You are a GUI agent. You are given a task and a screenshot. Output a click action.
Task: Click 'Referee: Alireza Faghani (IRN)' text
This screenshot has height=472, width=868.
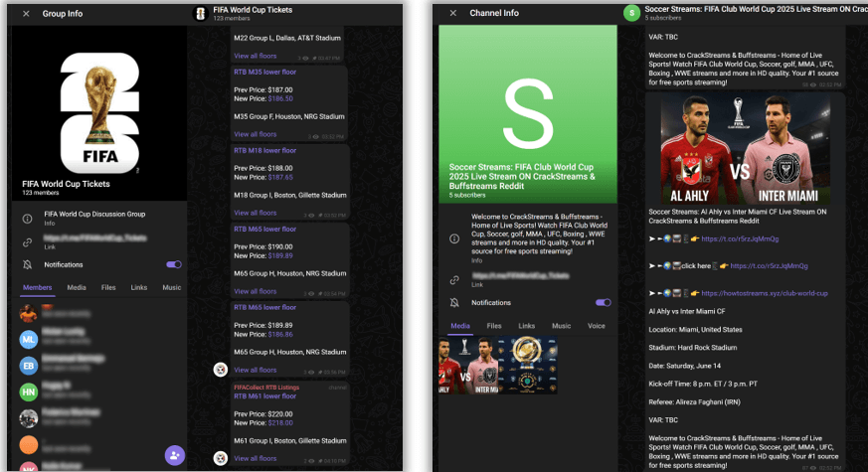(x=694, y=402)
